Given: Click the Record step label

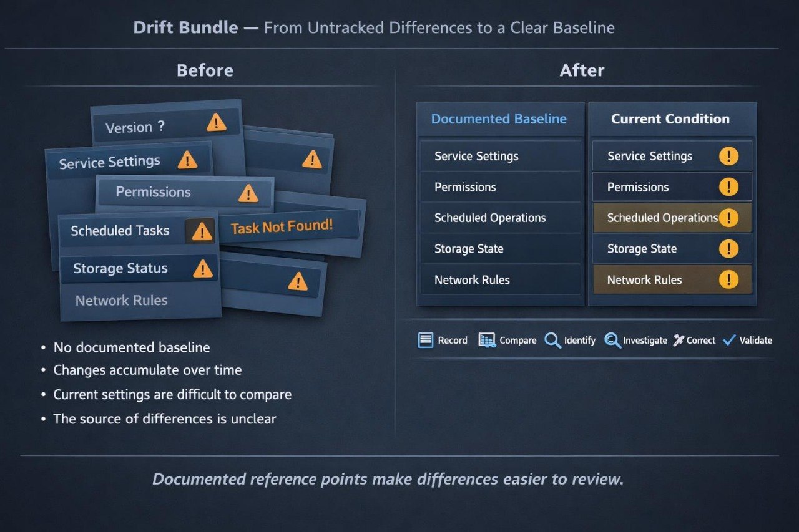Looking at the screenshot, I should (x=453, y=340).
